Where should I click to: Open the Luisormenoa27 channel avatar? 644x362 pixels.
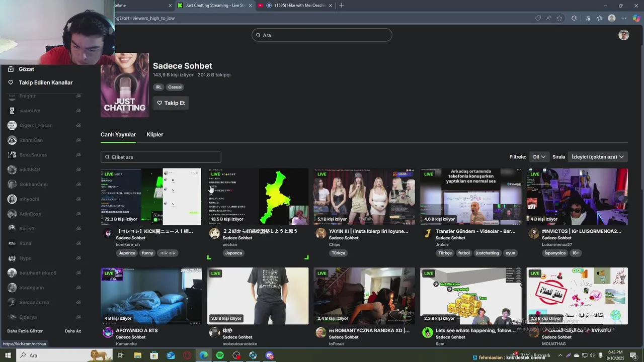[534, 233]
